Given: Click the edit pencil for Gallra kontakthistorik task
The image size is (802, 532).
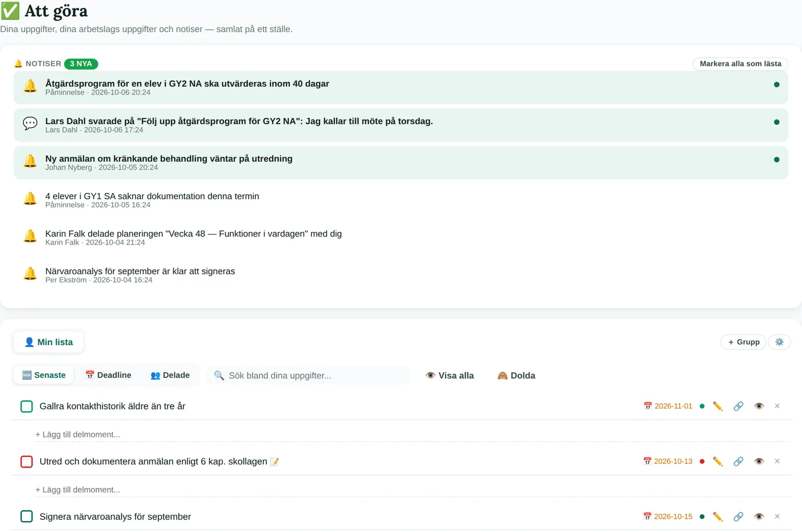Looking at the screenshot, I should click(x=718, y=406).
